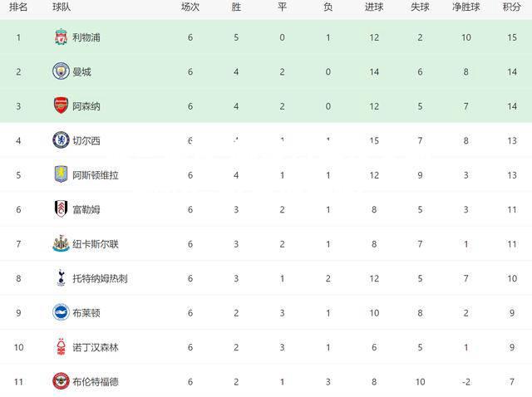Click the Brighton seagull badge
The image size is (532, 397).
click(x=61, y=312)
